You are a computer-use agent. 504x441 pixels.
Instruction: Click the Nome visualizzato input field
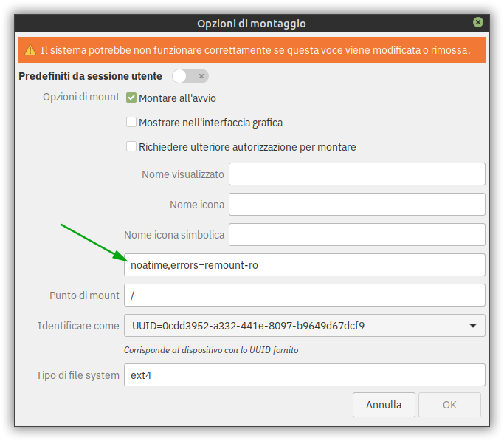point(357,174)
